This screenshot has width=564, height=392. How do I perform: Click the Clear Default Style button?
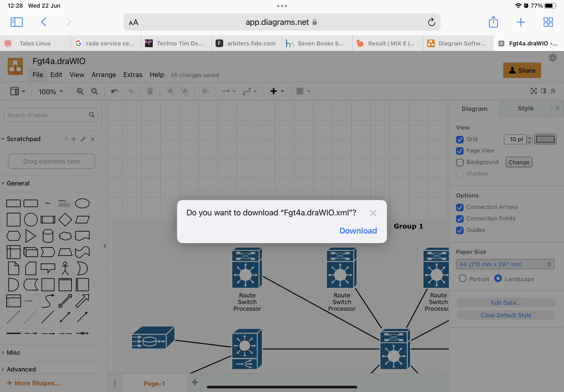pyautogui.click(x=505, y=315)
